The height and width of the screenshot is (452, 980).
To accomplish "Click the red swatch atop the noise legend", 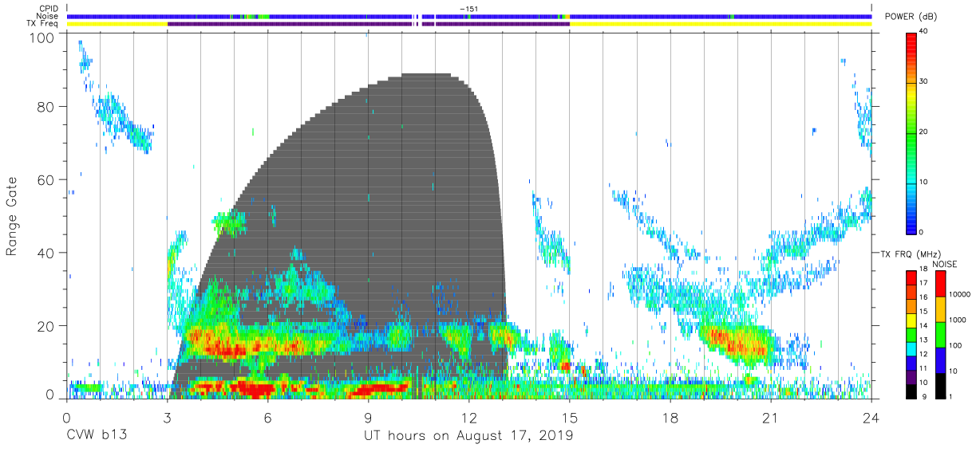I will point(940,283).
